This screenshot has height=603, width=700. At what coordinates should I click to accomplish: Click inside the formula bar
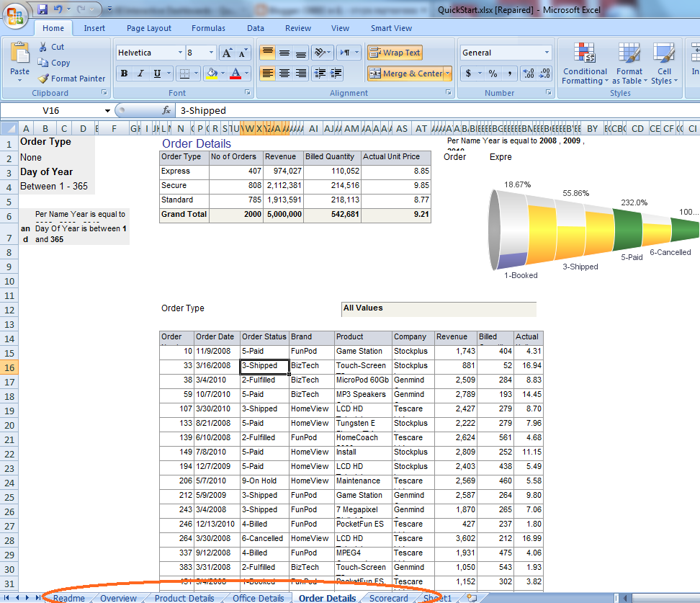[288, 112]
